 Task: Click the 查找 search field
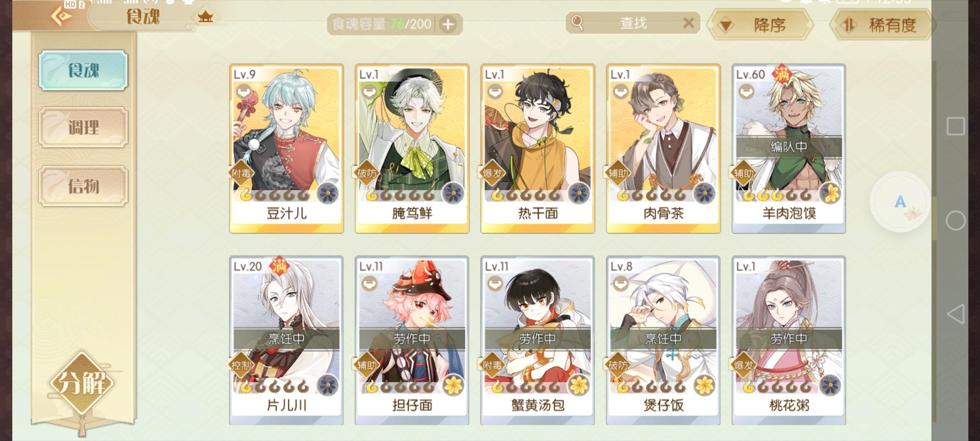(x=633, y=23)
